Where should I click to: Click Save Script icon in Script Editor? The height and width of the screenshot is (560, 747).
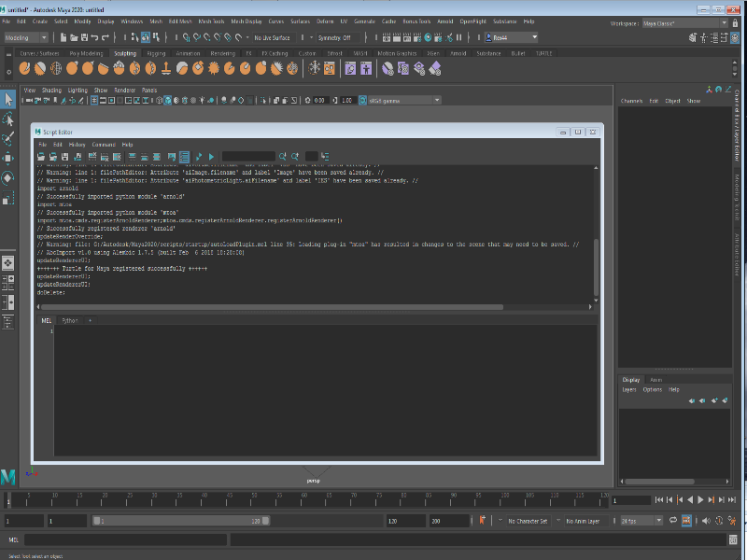(65, 157)
